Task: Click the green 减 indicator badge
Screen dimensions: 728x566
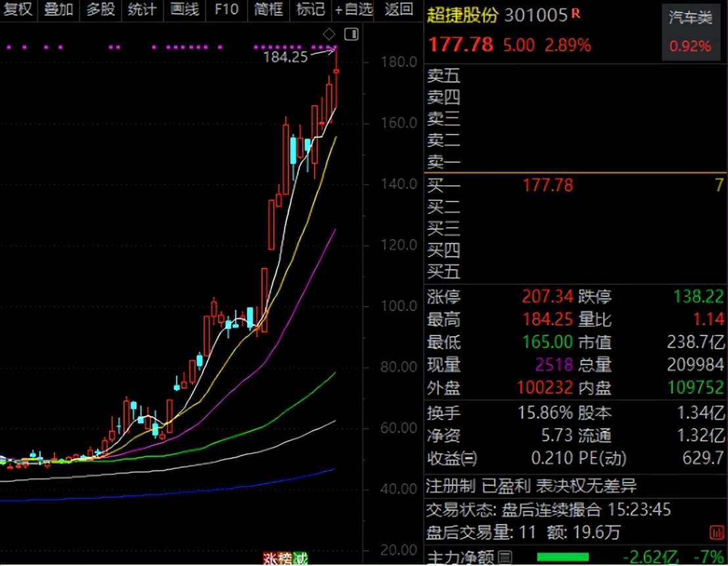Action: [300, 559]
